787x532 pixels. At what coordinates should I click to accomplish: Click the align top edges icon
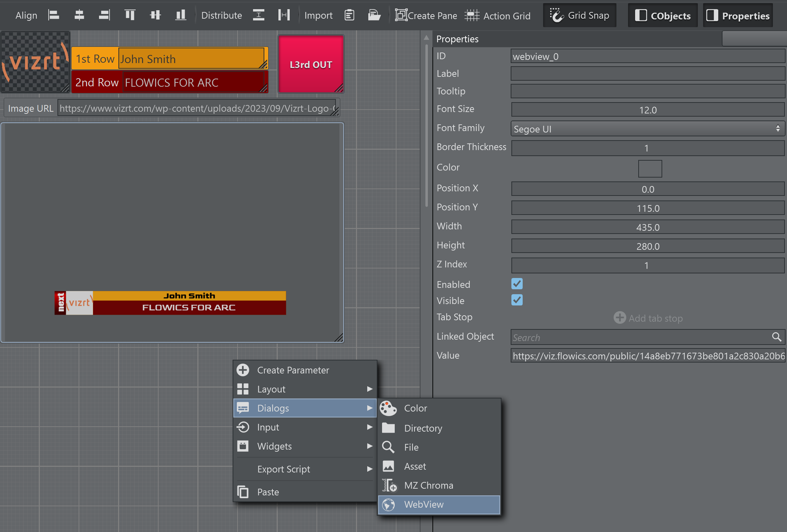(130, 15)
